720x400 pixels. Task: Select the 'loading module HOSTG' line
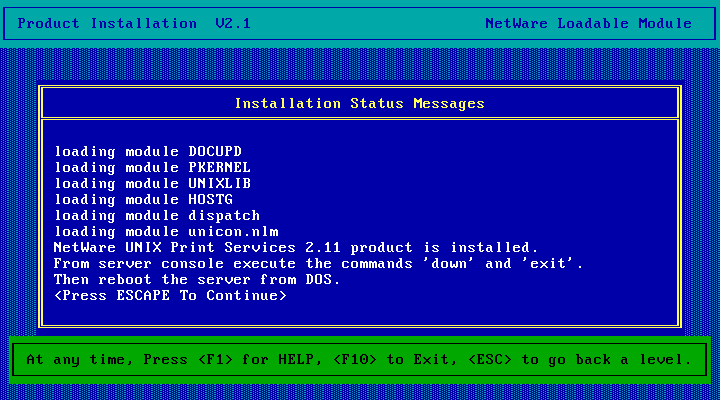[x=143, y=200]
